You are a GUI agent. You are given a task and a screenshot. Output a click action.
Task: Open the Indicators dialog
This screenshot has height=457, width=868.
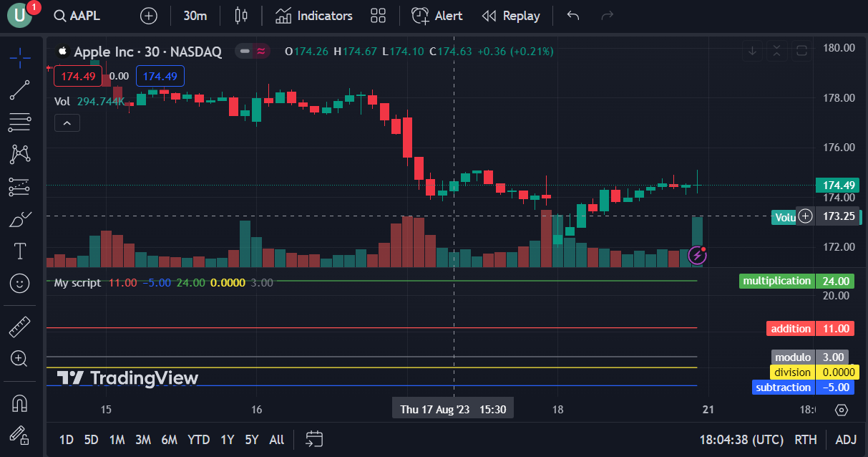coord(314,16)
